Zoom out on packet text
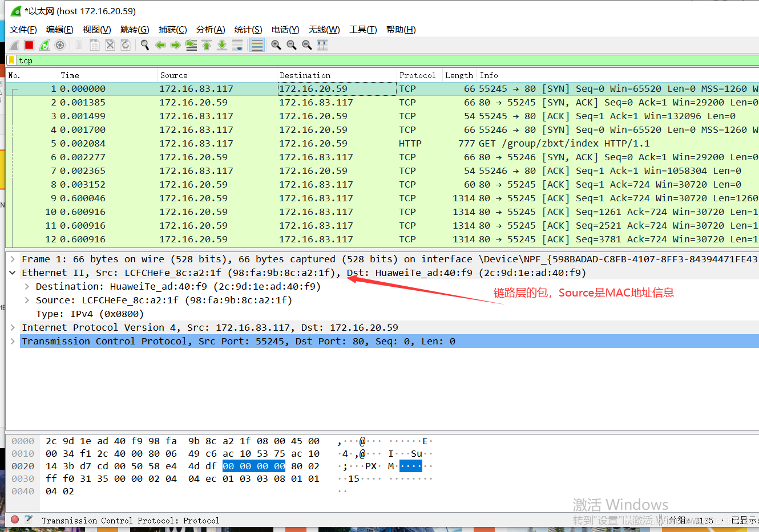759x532 pixels. (292, 45)
